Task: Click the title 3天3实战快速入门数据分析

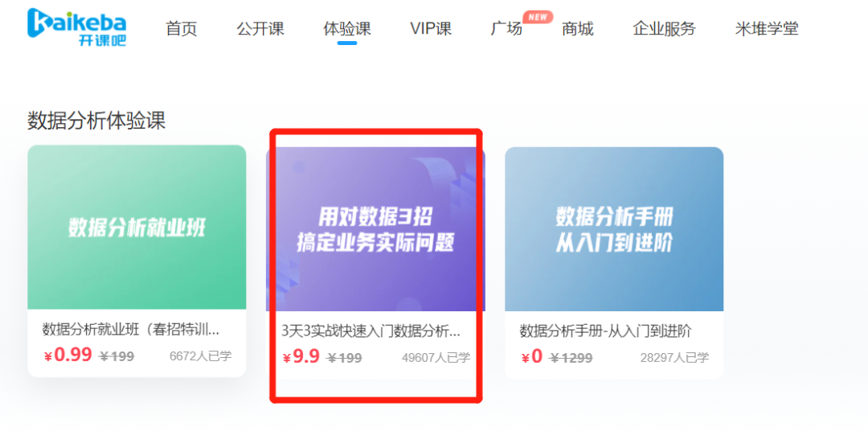Action: (371, 331)
